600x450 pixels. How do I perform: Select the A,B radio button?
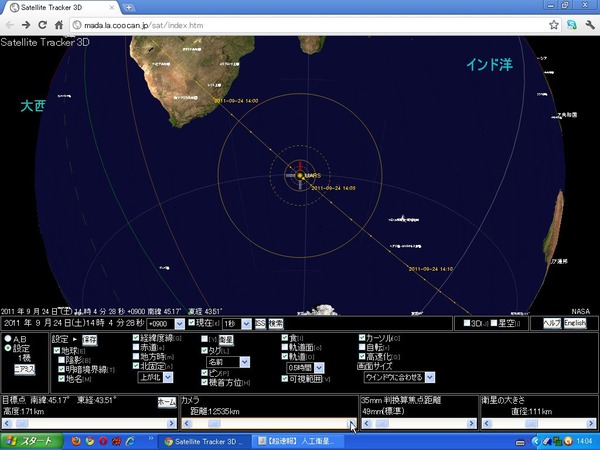tap(8, 339)
